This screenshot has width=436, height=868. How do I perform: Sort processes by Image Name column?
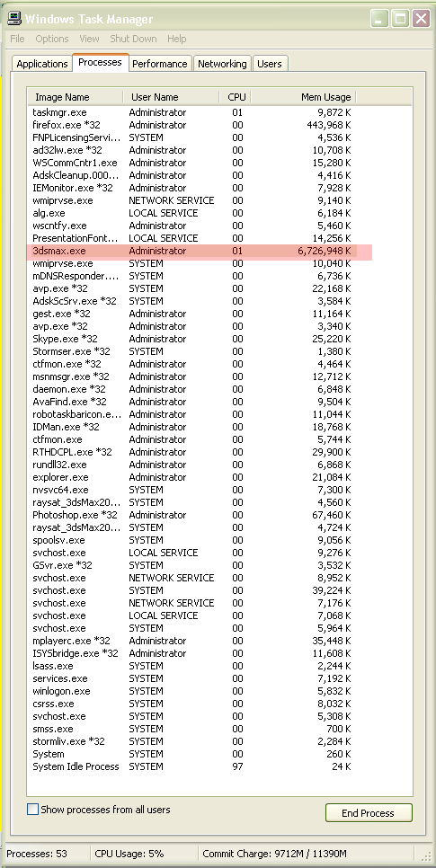pyautogui.click(x=76, y=97)
